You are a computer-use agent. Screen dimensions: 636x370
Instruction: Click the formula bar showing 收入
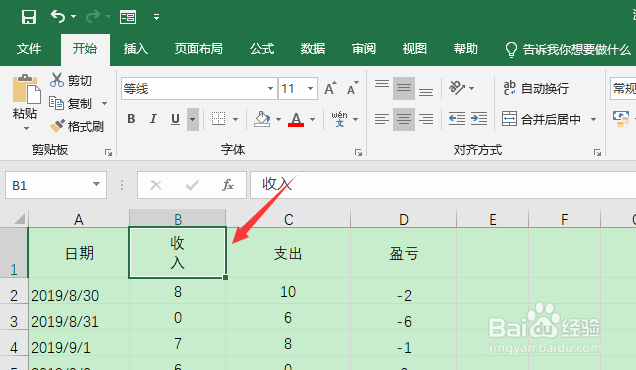443,185
